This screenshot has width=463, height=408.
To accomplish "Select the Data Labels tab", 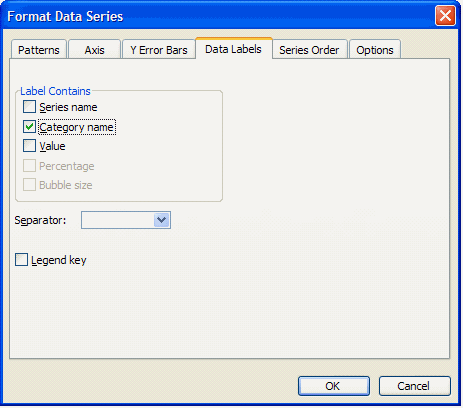I will tap(233, 49).
